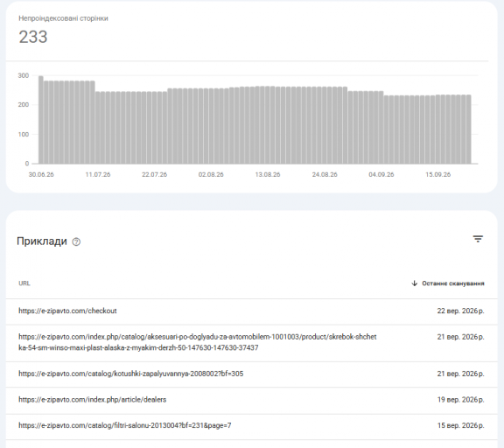
Task: Open the e-zipavto.com/checkout URL row
Action: click(x=251, y=311)
